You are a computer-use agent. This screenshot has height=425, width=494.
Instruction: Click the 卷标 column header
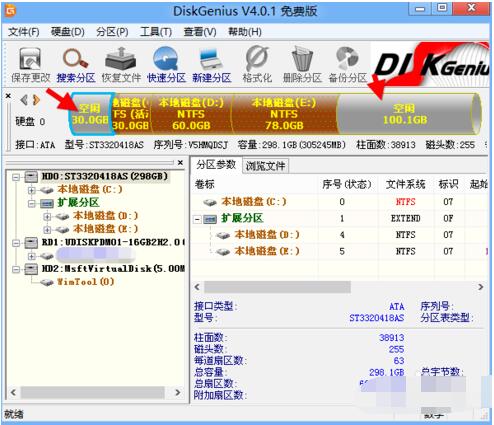205,184
